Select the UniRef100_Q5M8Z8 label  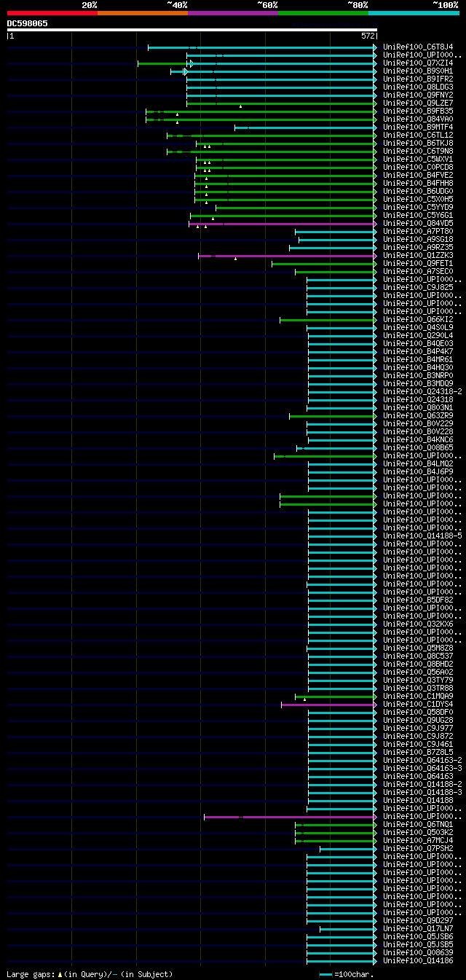click(x=418, y=648)
